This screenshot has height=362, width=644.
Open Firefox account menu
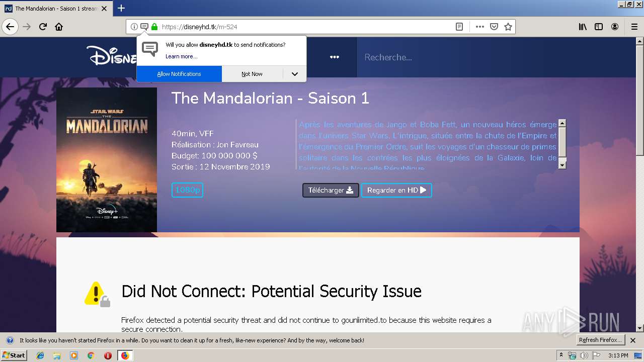pos(615,27)
